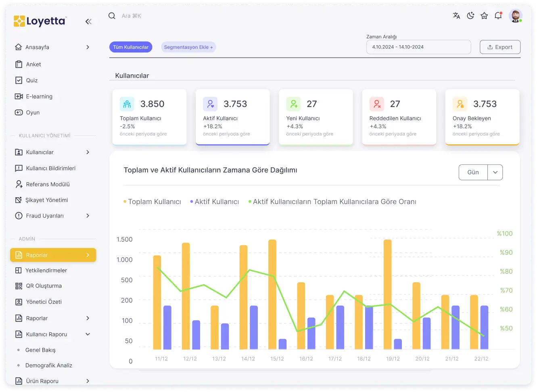The height and width of the screenshot is (392, 537).
Task: Click the Quiz checkbox icon
Action: pyautogui.click(x=19, y=80)
